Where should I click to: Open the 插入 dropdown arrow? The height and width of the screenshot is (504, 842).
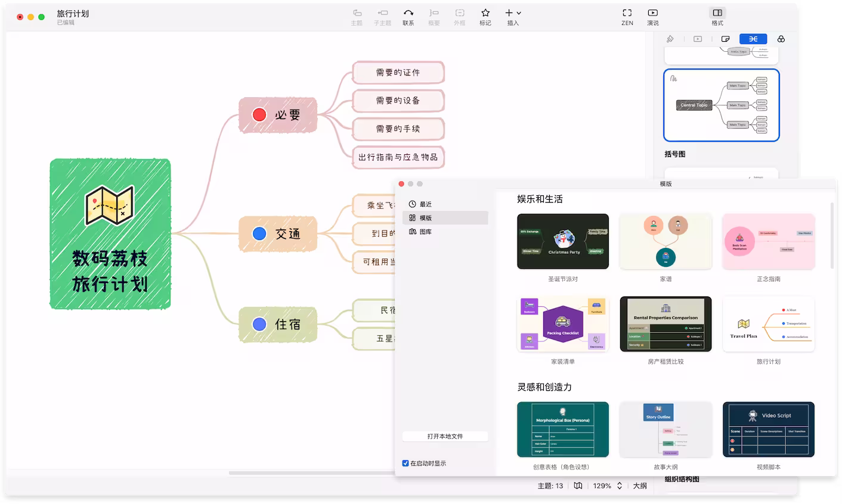(518, 13)
